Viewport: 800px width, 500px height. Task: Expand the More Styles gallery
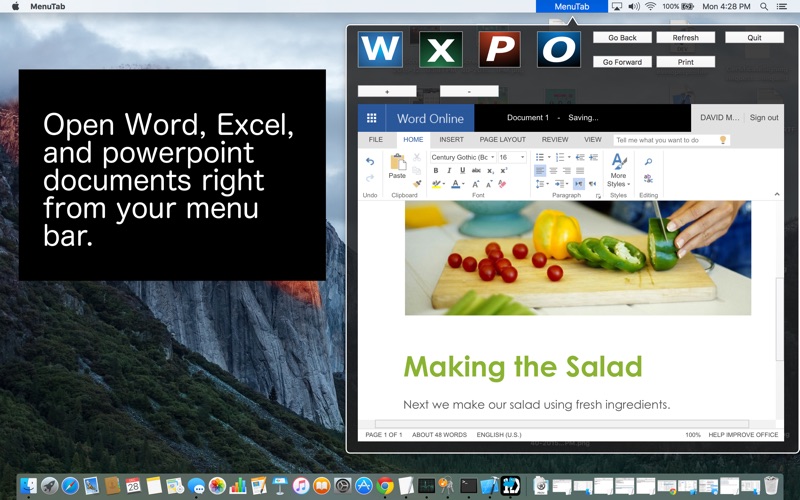click(x=618, y=170)
